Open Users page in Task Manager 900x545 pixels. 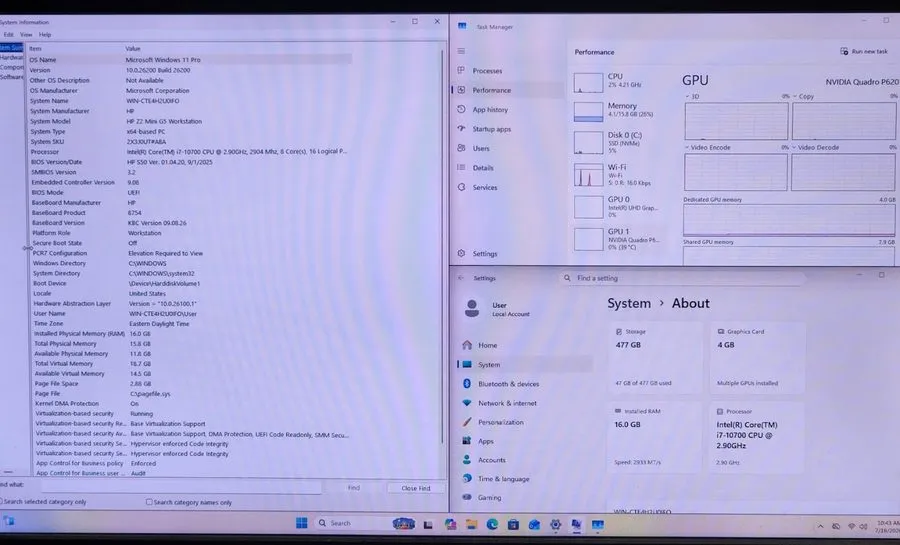481,148
